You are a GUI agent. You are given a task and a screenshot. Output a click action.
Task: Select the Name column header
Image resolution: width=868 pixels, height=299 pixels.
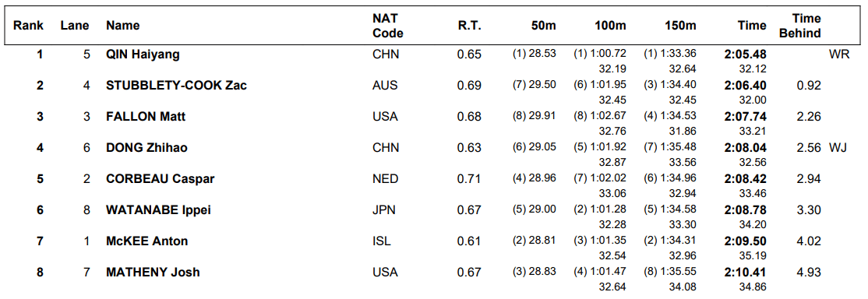coord(123,26)
